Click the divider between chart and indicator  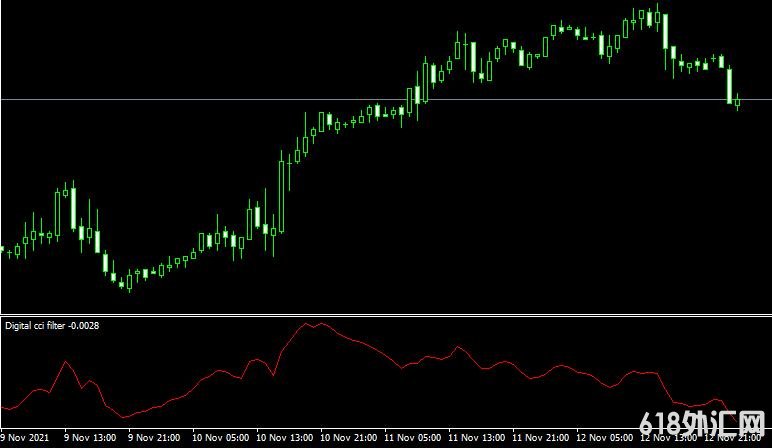coord(386,315)
